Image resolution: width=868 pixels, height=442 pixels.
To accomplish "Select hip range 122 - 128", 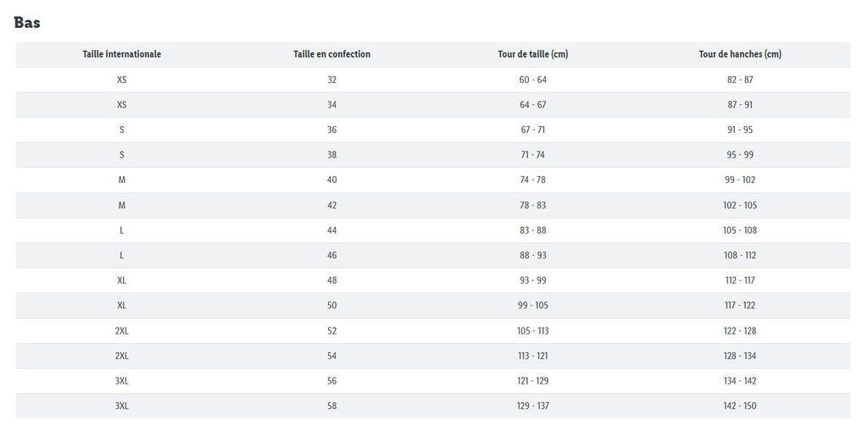I will pyautogui.click(x=739, y=331).
